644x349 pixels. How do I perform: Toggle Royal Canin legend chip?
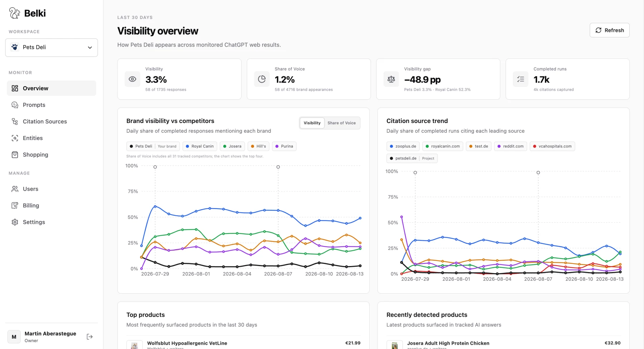click(x=200, y=146)
